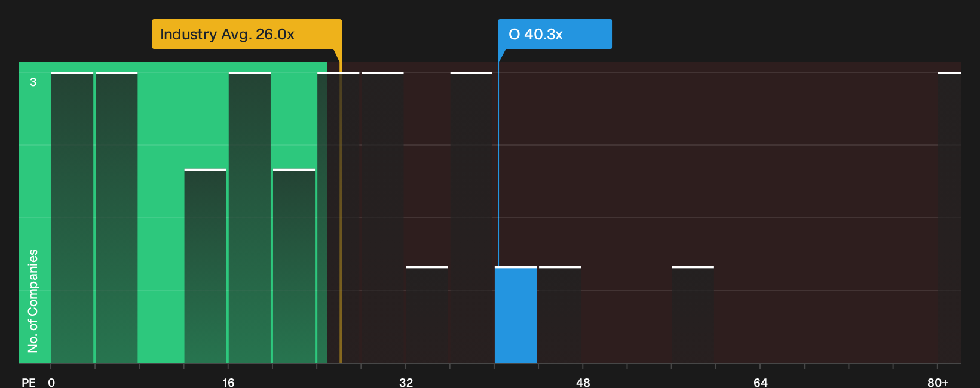
Task: Click the tall bar starting at PE 16
Action: click(x=250, y=217)
